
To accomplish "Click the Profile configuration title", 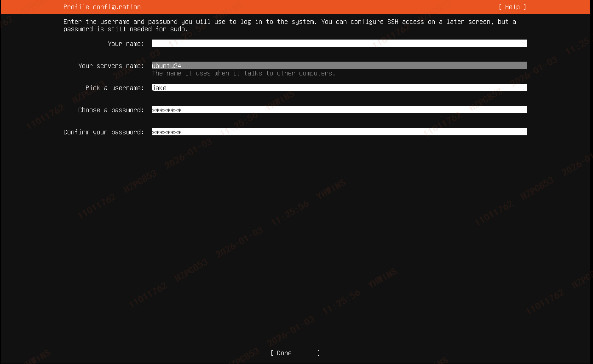I will click(102, 7).
